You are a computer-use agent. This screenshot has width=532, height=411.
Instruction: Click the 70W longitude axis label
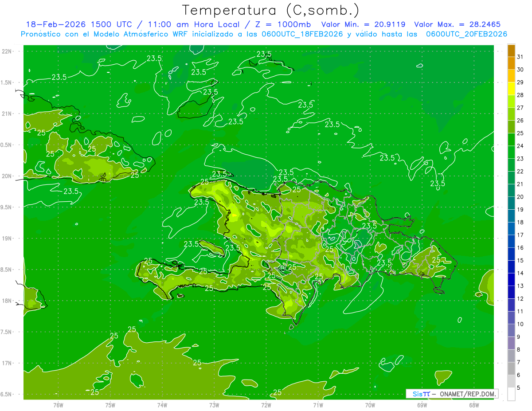pos(370,405)
